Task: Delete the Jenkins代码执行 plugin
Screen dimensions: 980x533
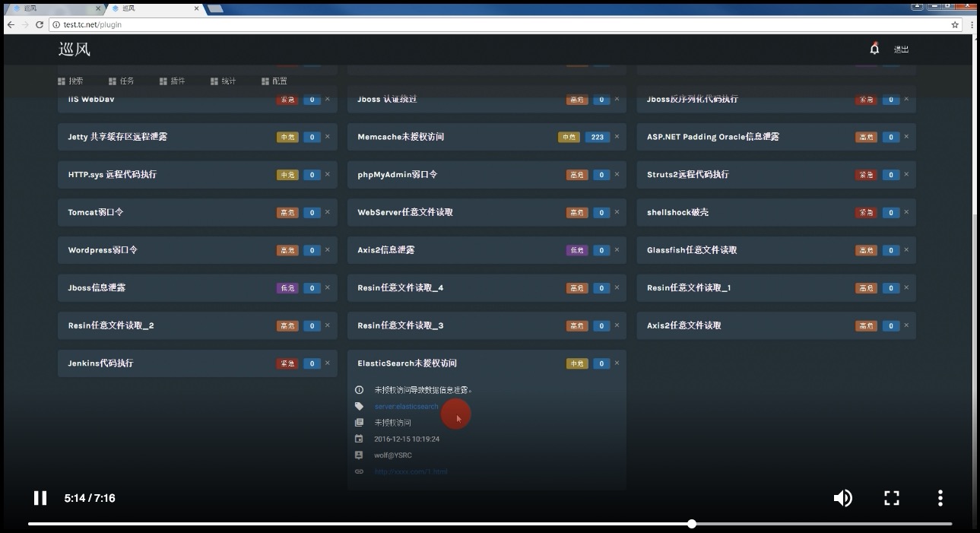Action: click(328, 363)
